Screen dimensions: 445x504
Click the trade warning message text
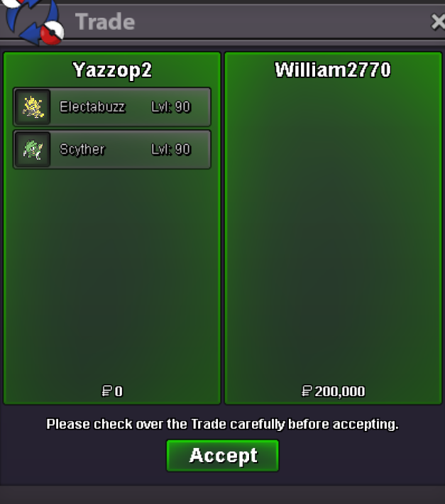[x=222, y=424]
